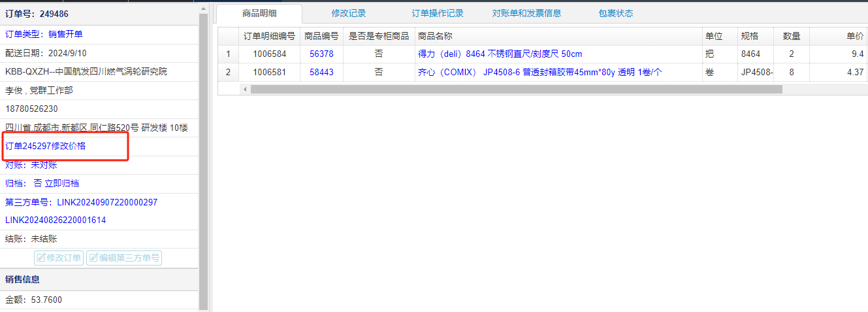Click the 商品编号 column header
The image size is (868, 312).
[x=321, y=36]
